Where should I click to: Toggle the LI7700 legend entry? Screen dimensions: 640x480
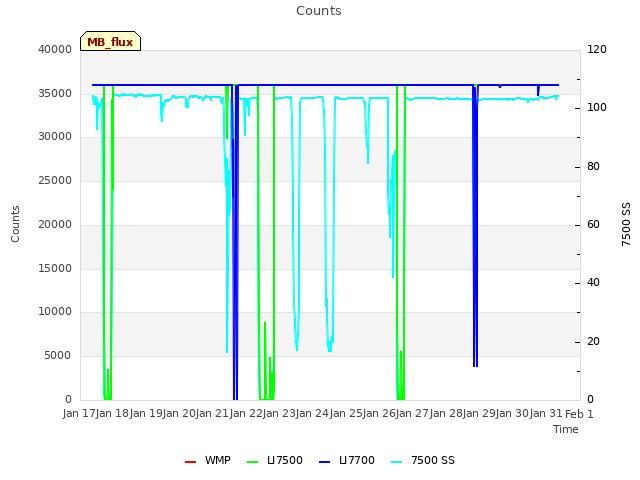tap(347, 460)
